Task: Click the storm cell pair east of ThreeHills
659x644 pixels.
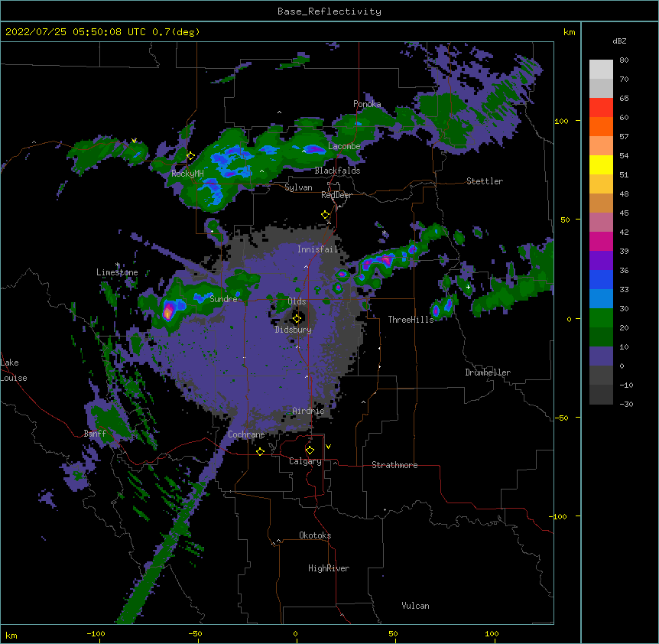Action: click(x=443, y=307)
